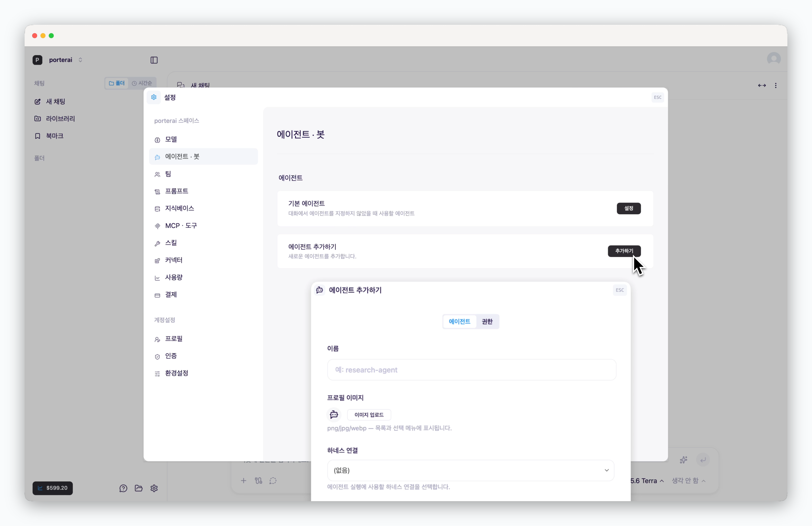Click the user avatar at top right
The width and height of the screenshot is (812, 526).
[x=774, y=59]
